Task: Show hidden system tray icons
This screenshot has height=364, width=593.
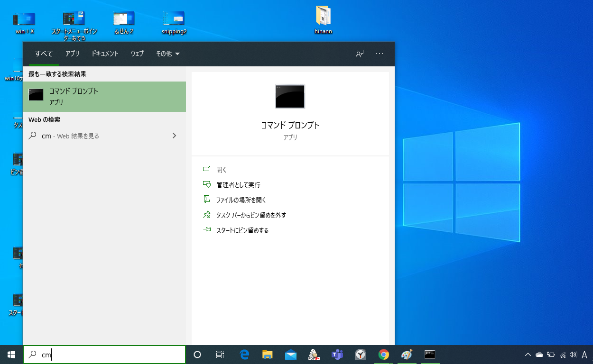Action: point(528,355)
